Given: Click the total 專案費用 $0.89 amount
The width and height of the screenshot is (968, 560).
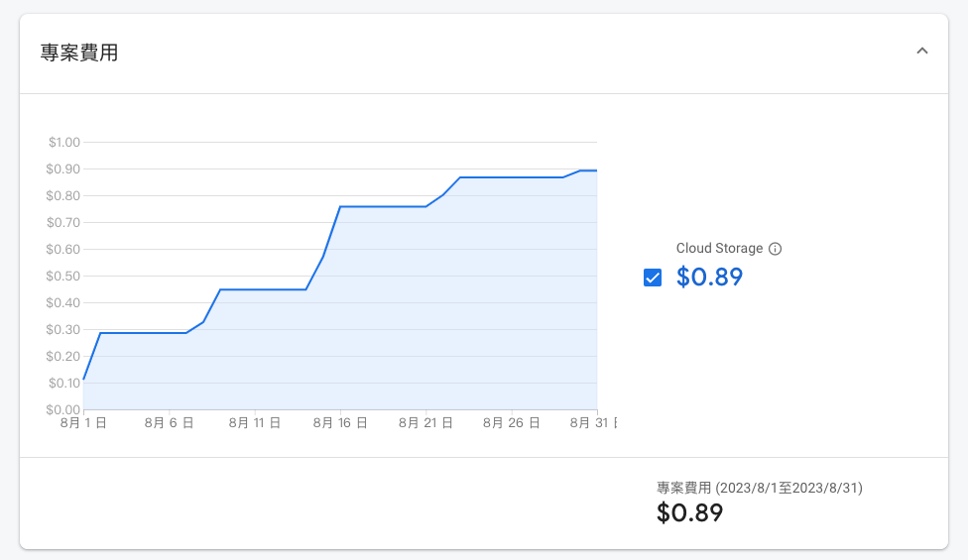Looking at the screenshot, I should click(689, 513).
